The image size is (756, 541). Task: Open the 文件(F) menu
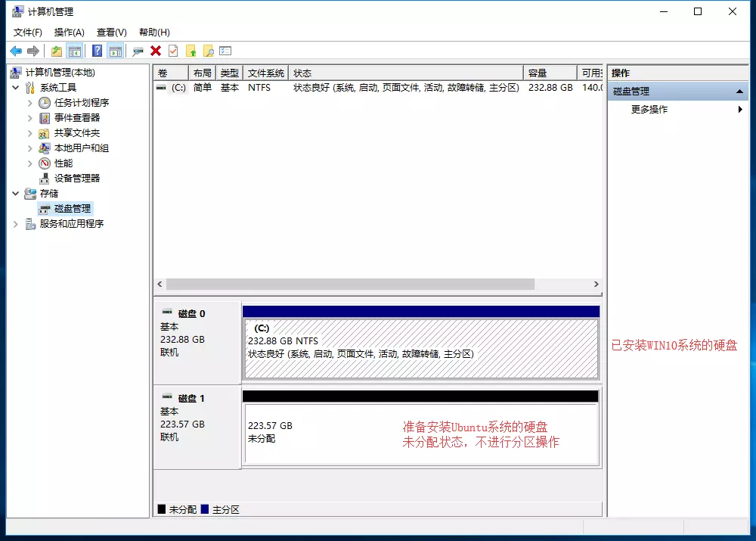(x=27, y=33)
